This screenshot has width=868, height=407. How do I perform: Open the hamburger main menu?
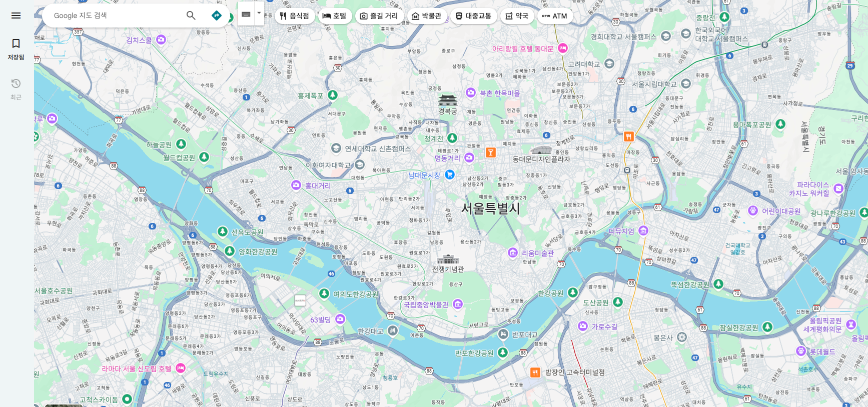tap(16, 15)
